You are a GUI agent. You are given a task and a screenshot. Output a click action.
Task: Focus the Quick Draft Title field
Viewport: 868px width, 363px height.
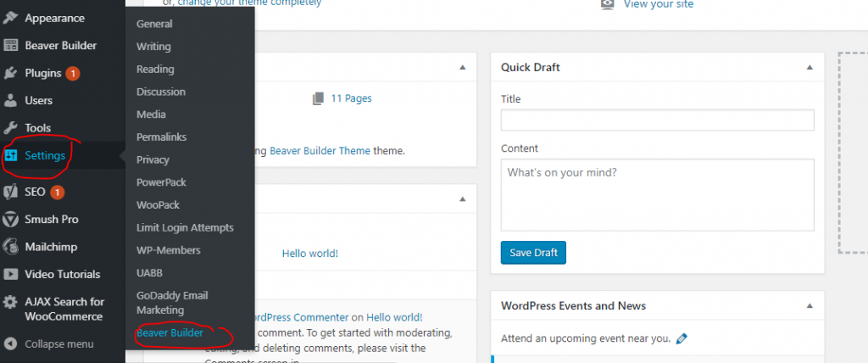coord(657,120)
